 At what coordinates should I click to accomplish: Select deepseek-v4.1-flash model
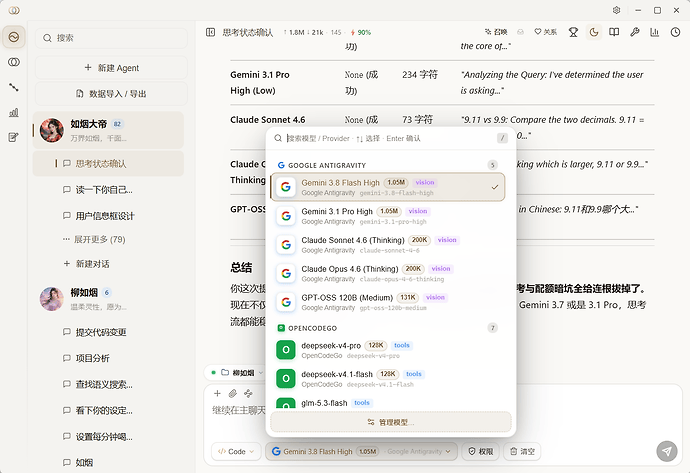(388, 379)
